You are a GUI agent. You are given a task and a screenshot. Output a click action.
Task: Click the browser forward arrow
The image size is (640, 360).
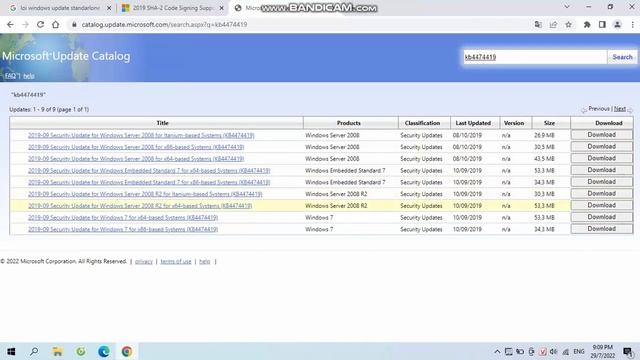tap(25, 24)
